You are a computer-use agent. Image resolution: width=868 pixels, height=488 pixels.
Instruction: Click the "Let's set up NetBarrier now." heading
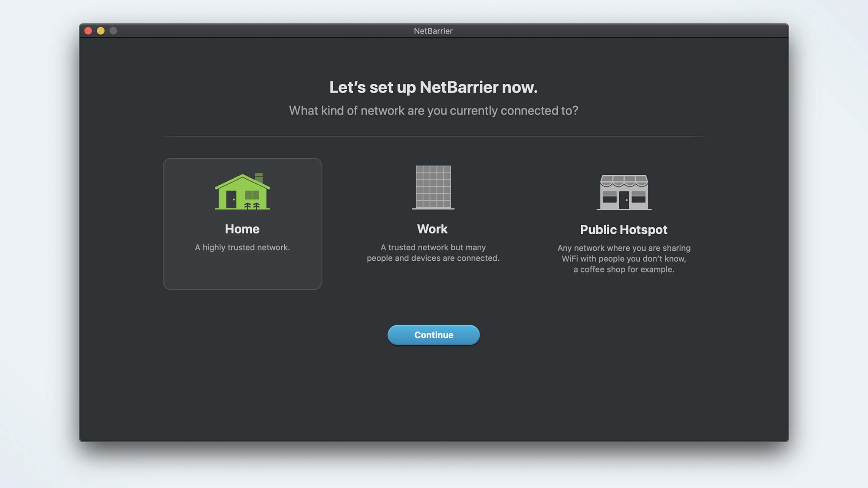pos(433,87)
